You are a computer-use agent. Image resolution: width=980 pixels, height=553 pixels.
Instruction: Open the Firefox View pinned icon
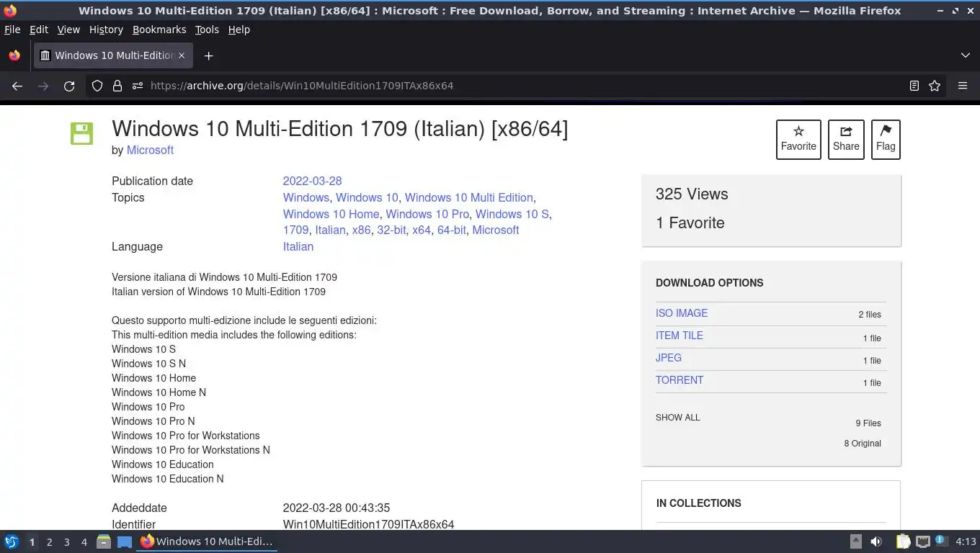tap(14, 55)
